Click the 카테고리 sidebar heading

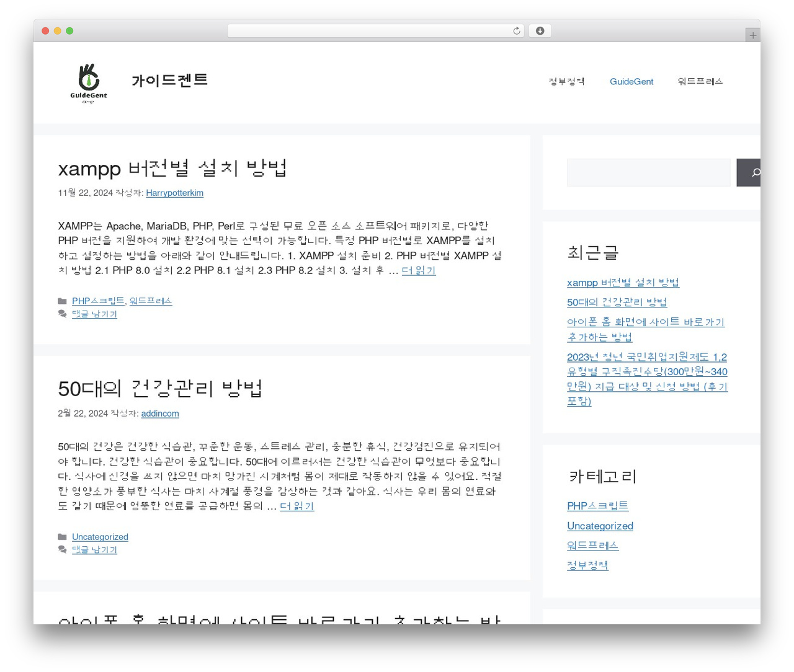point(602,476)
